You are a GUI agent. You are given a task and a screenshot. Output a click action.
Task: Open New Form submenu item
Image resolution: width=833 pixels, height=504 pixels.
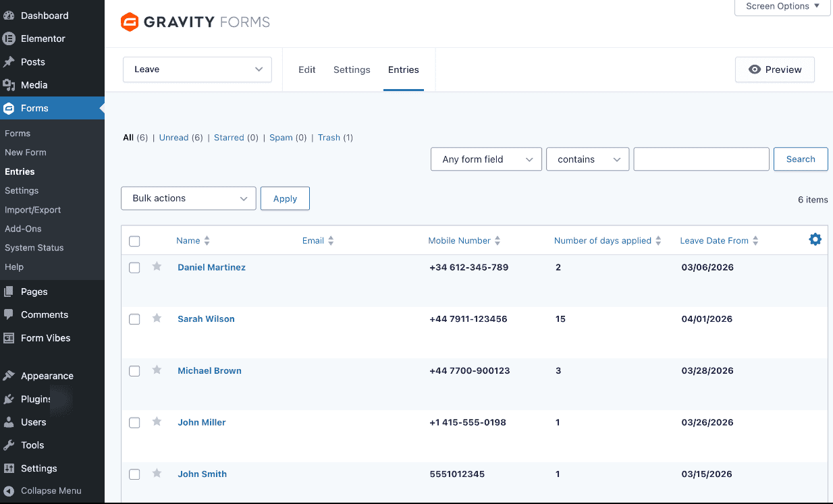tap(26, 152)
